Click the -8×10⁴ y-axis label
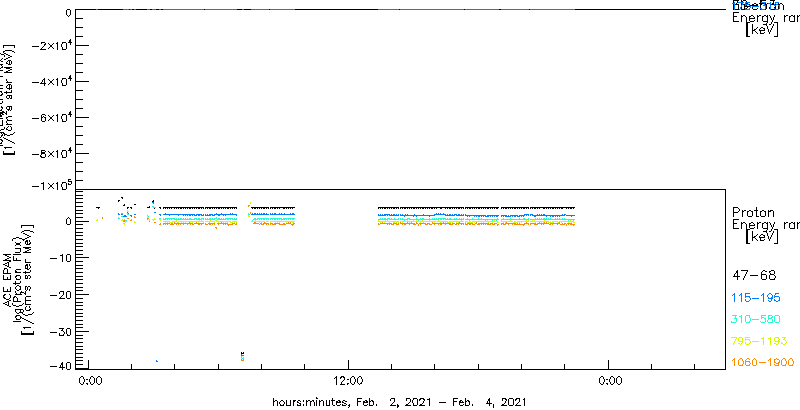800x410 pixels. point(52,153)
